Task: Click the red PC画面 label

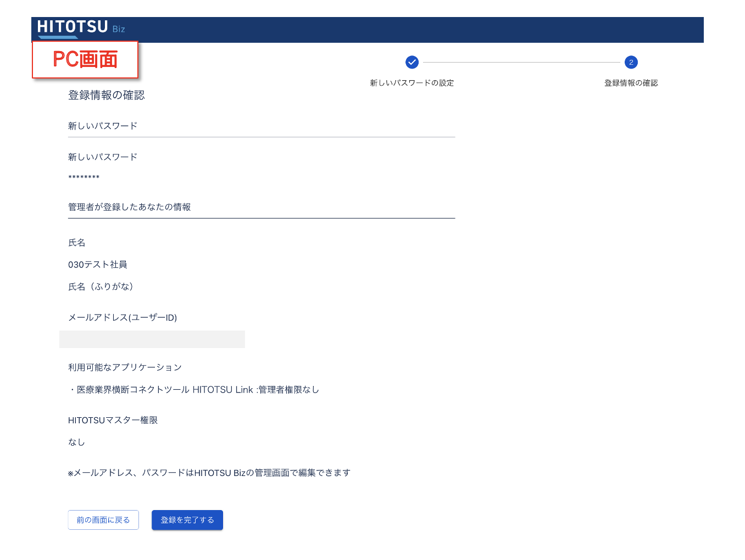Action: (85, 59)
